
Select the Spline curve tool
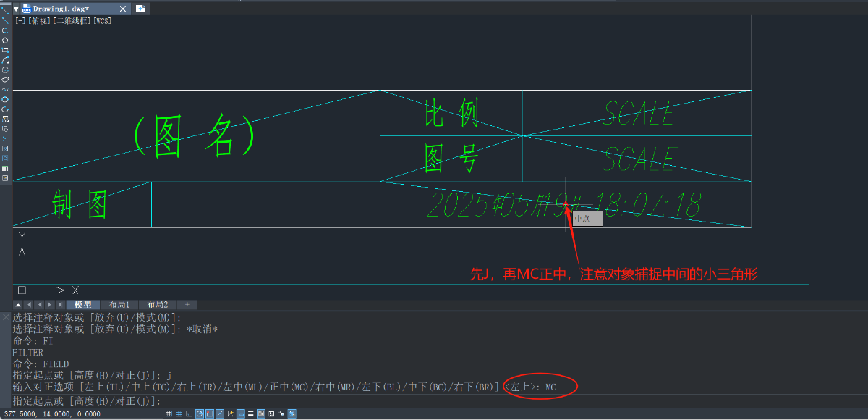point(5,90)
